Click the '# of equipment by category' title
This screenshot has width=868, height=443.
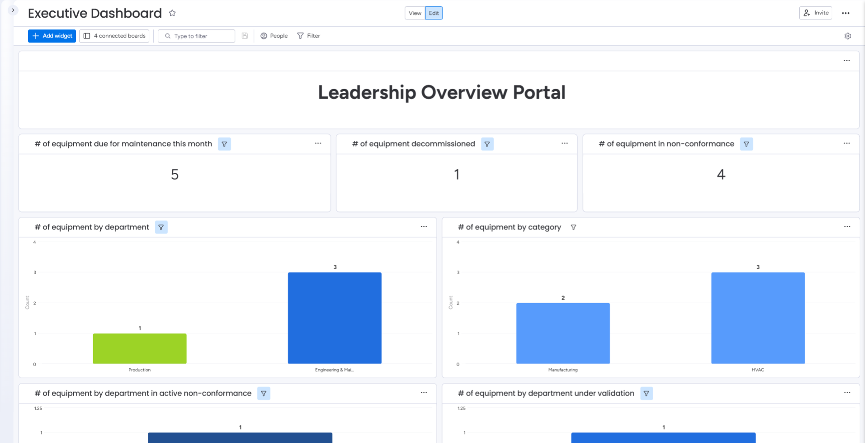(509, 227)
